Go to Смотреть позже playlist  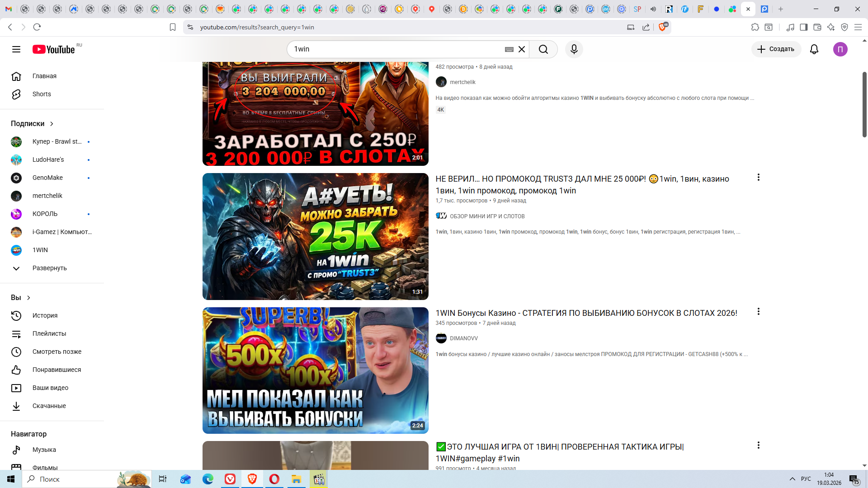coord(57,352)
